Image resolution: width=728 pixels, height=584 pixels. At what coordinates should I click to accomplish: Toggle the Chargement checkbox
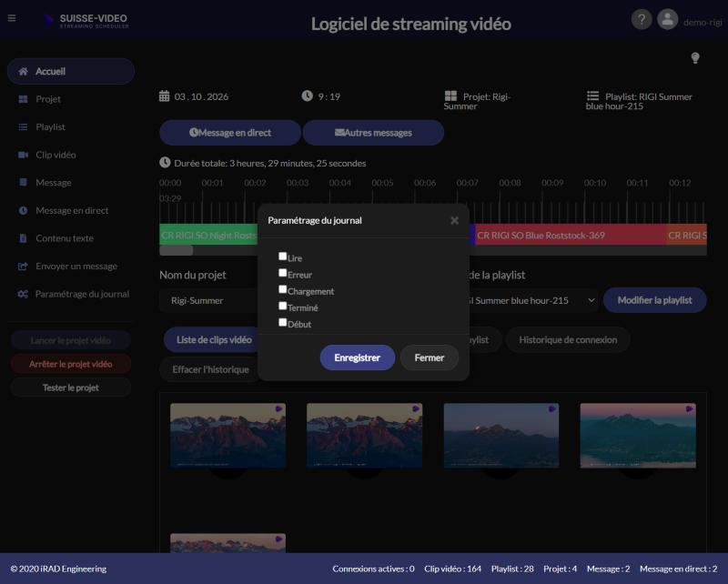coord(282,289)
